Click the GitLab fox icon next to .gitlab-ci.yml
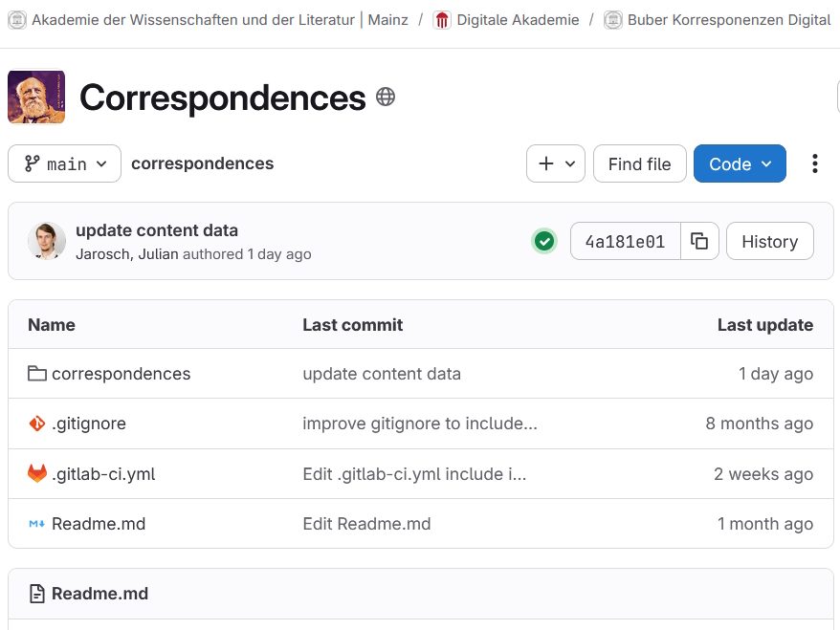Image resolution: width=840 pixels, height=630 pixels. [36, 473]
